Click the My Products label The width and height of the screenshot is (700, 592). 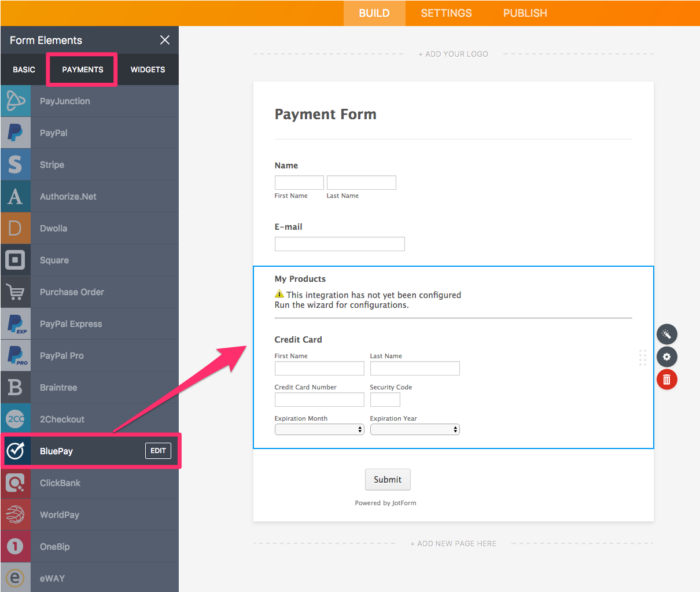pyautogui.click(x=300, y=279)
